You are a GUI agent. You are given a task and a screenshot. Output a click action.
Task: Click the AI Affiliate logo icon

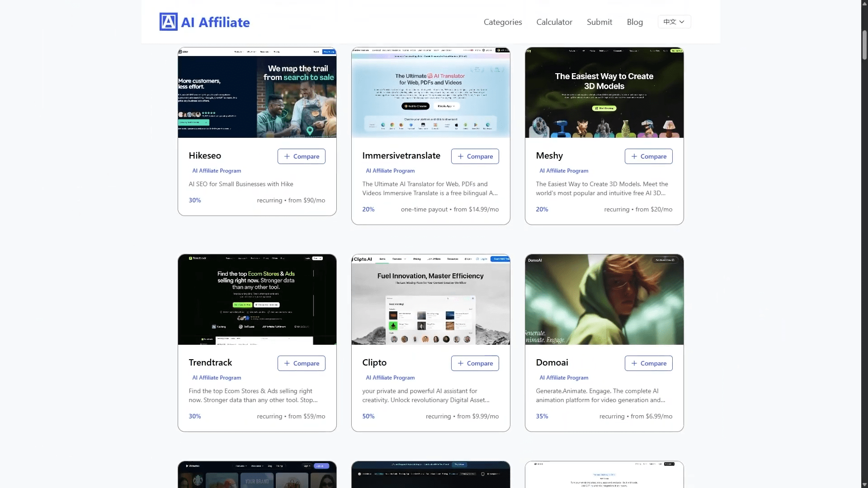[x=168, y=22]
